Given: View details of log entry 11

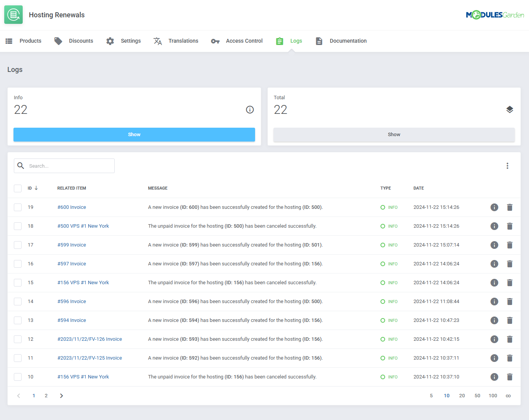Looking at the screenshot, I should (494, 358).
